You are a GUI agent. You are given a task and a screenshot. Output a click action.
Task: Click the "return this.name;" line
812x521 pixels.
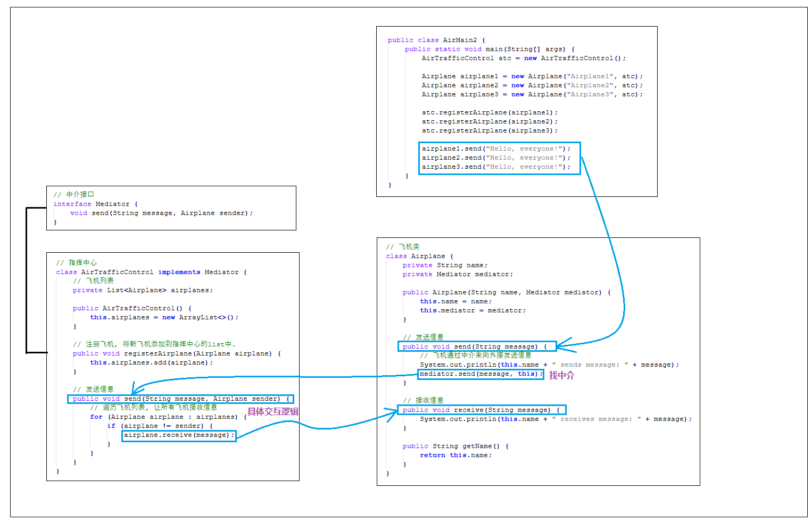(x=455, y=455)
